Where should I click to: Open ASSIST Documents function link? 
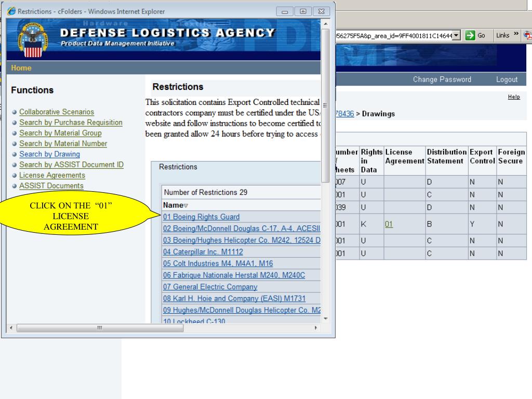51,185
